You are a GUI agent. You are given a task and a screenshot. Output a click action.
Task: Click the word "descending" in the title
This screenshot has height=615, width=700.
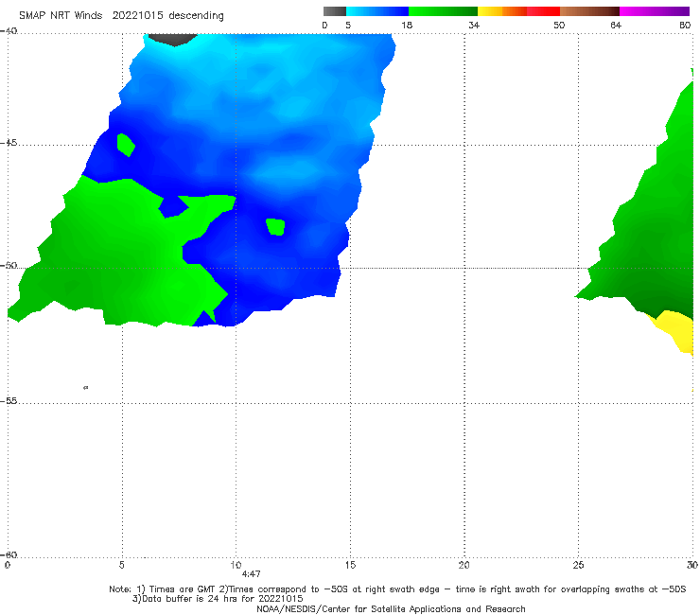tap(196, 16)
